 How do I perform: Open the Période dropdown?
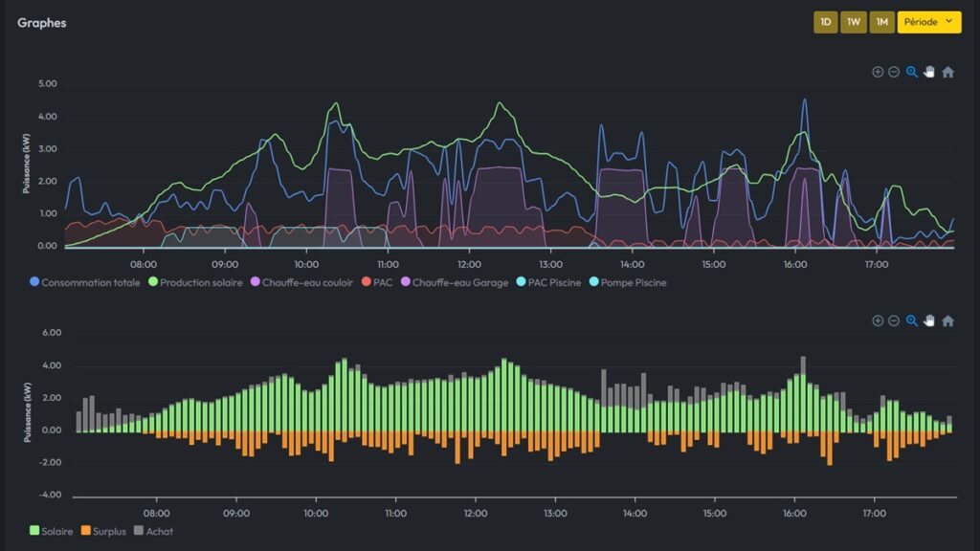click(x=928, y=22)
